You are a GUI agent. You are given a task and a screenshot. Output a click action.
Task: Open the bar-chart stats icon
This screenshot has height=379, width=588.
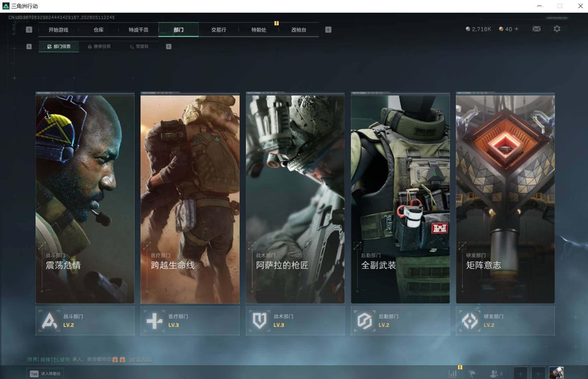tap(453, 374)
